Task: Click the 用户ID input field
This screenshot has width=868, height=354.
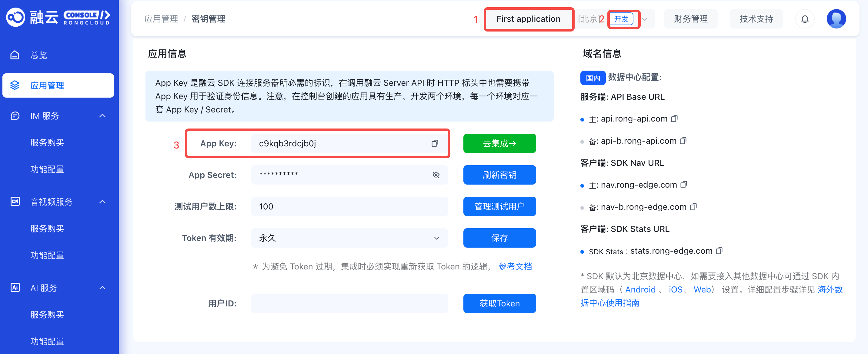Action: click(x=349, y=303)
